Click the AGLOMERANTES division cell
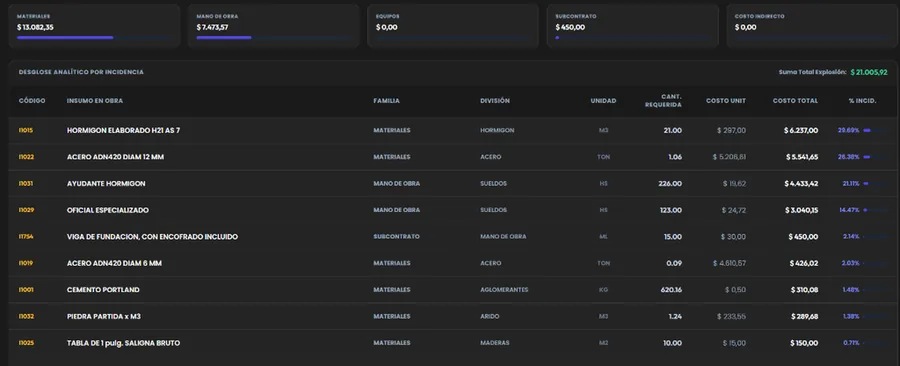The image size is (900, 366). (504, 290)
